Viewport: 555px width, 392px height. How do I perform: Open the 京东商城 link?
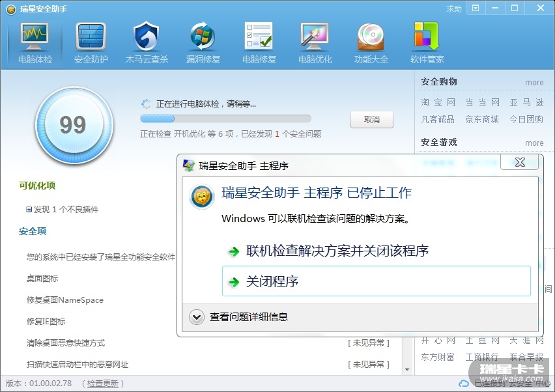[x=482, y=119]
